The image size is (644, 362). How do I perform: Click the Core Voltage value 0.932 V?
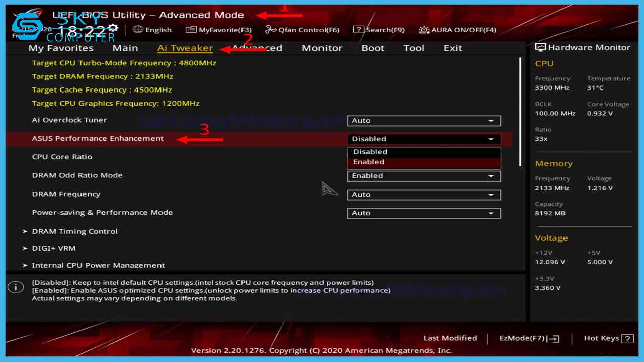[x=600, y=114]
